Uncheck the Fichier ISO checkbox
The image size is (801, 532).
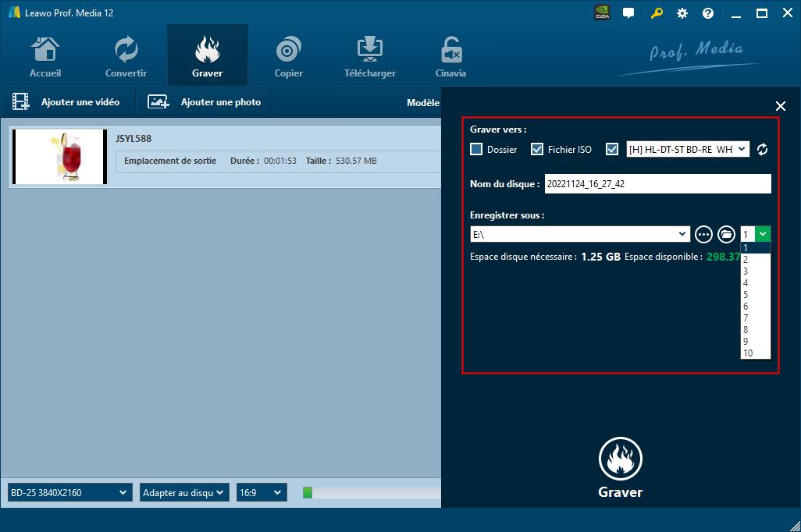[537, 149]
